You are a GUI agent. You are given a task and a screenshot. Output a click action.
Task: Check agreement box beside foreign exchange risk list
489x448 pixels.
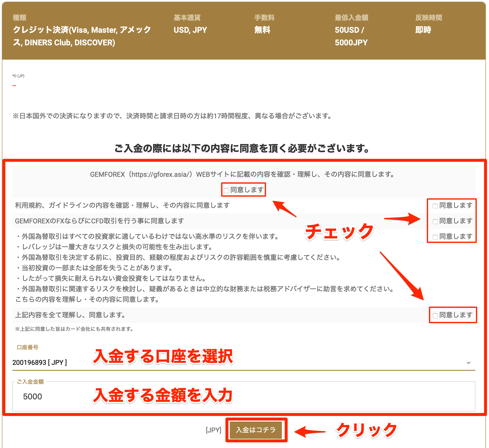pyautogui.click(x=435, y=237)
